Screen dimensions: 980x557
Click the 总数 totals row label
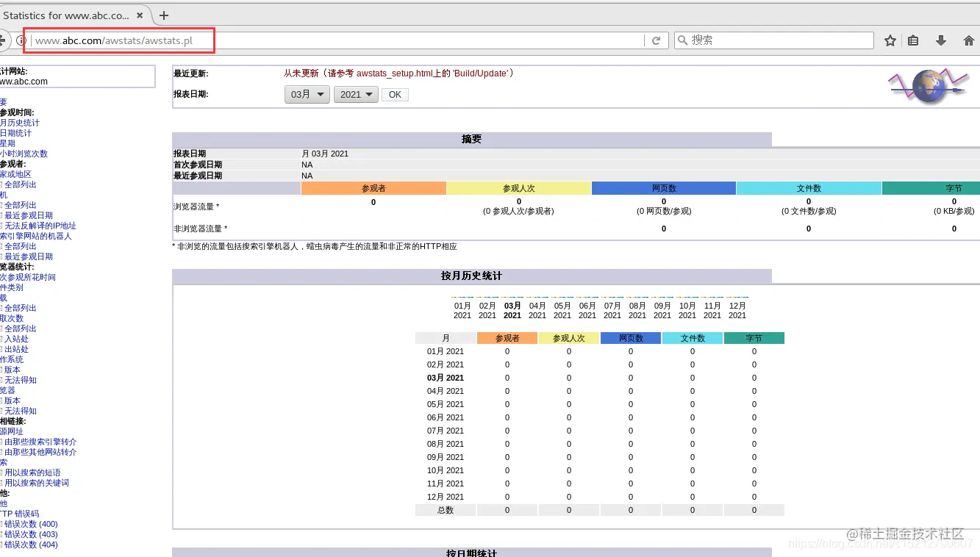446,510
